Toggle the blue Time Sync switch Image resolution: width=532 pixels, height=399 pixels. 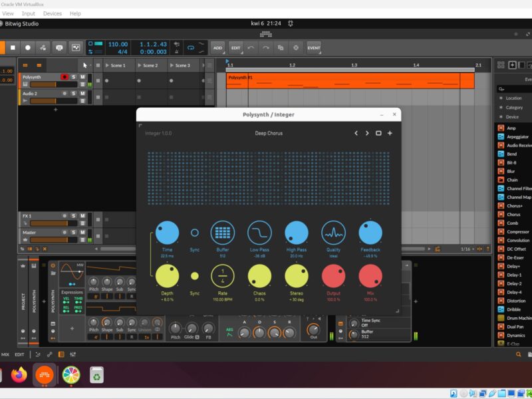(194, 233)
